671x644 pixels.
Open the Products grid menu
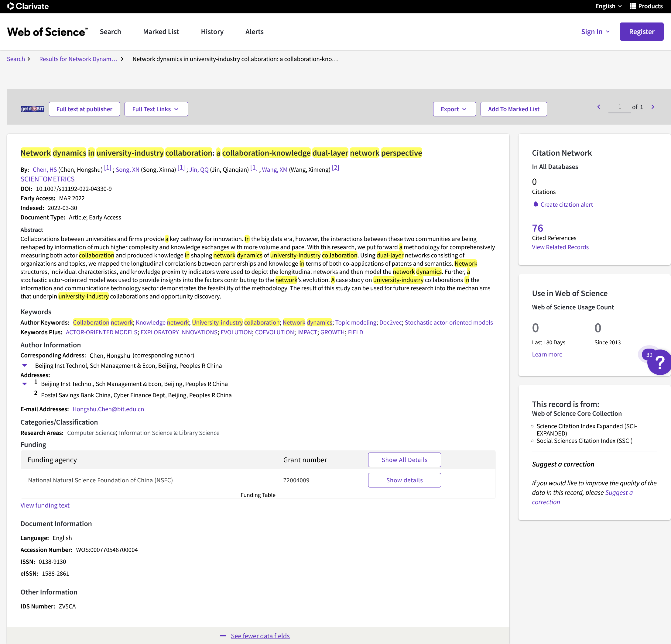pyautogui.click(x=646, y=6)
